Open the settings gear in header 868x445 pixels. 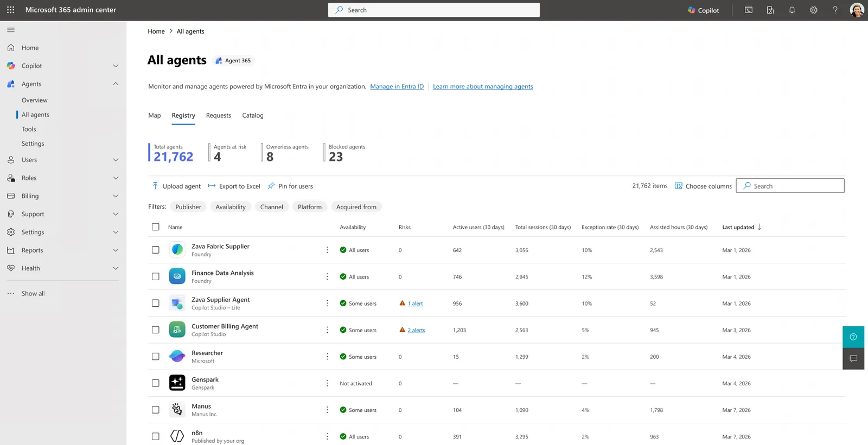click(814, 10)
